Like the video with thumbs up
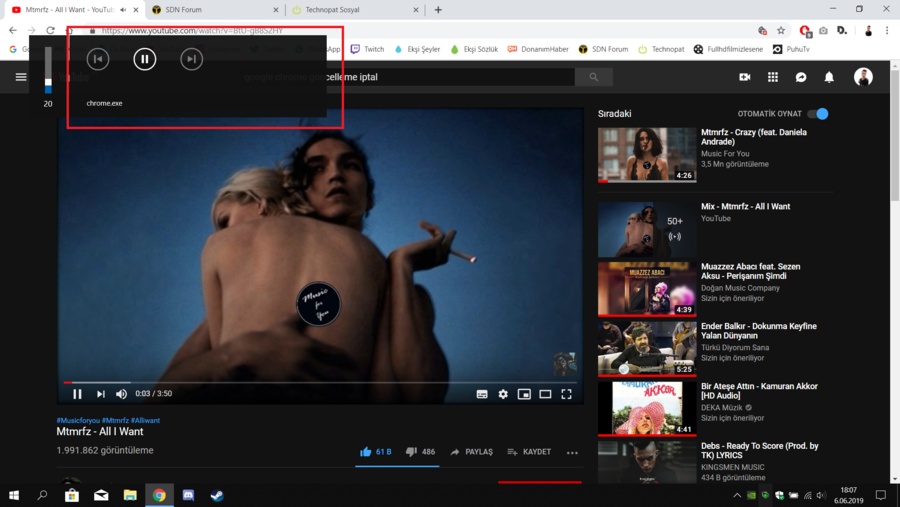The height and width of the screenshot is (507, 900). click(375, 452)
